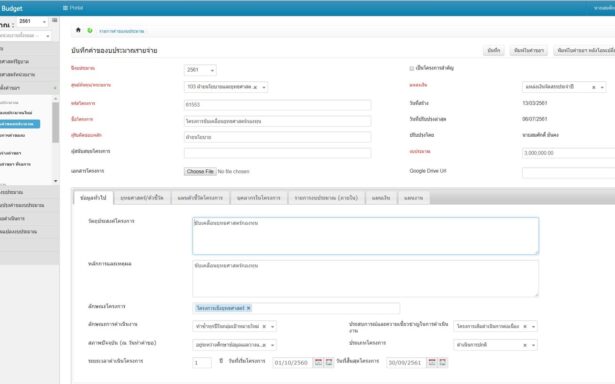615x384 pixels.
Task: Open second calendar icon after 30/09/2561
Action: 442,362
